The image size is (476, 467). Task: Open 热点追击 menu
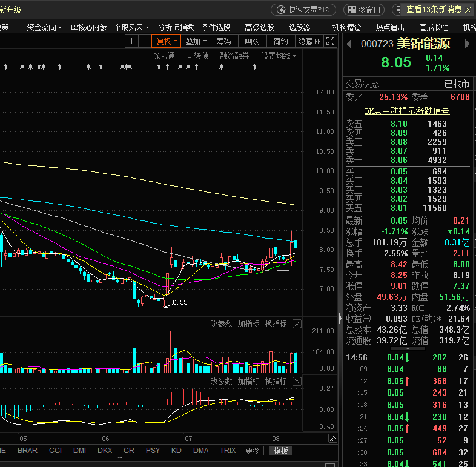click(x=390, y=28)
